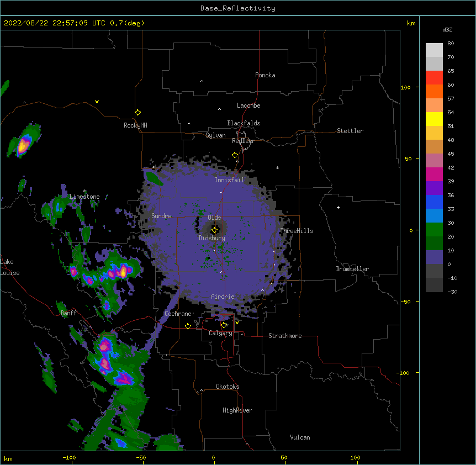Click the Calgary city label
The height and width of the screenshot is (465, 476).
220,333
